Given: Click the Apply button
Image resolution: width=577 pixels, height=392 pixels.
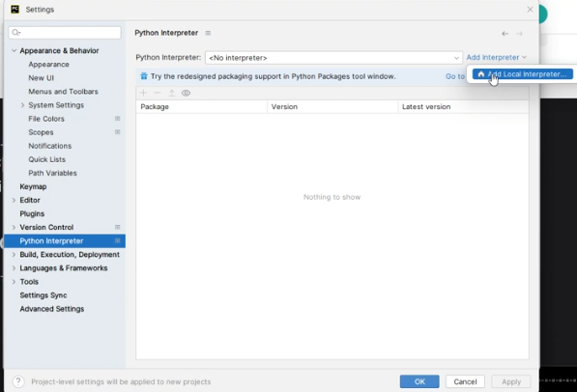Looking at the screenshot, I should point(511,381).
